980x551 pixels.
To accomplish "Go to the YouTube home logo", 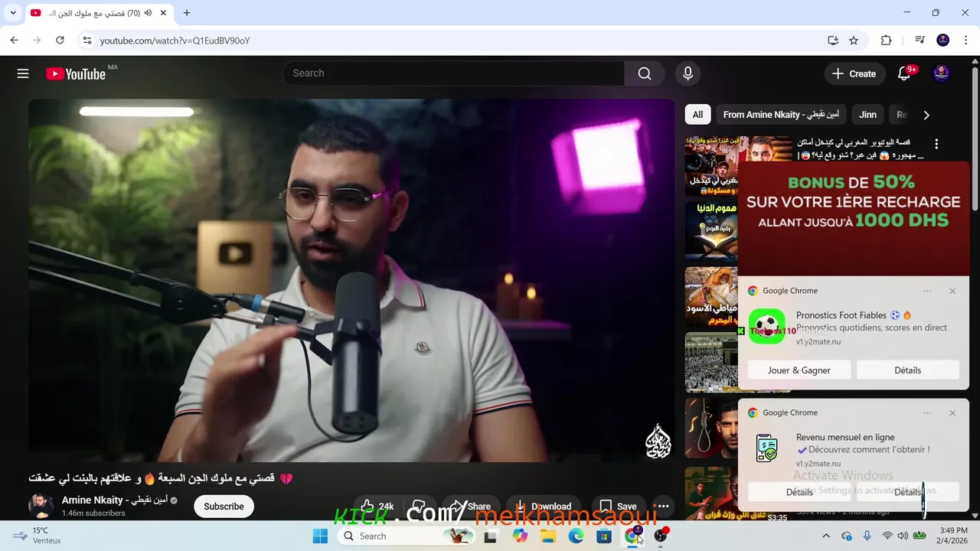I will (76, 73).
